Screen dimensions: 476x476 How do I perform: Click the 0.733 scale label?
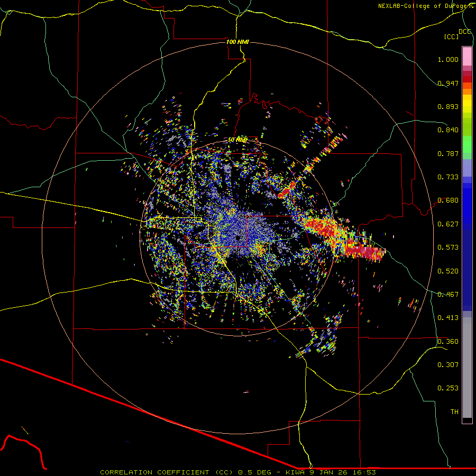click(448, 177)
